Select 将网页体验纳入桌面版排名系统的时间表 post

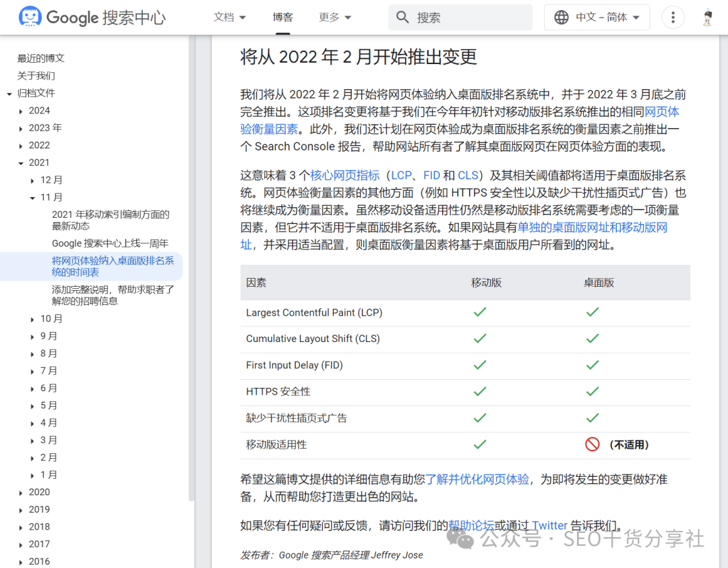point(113,266)
